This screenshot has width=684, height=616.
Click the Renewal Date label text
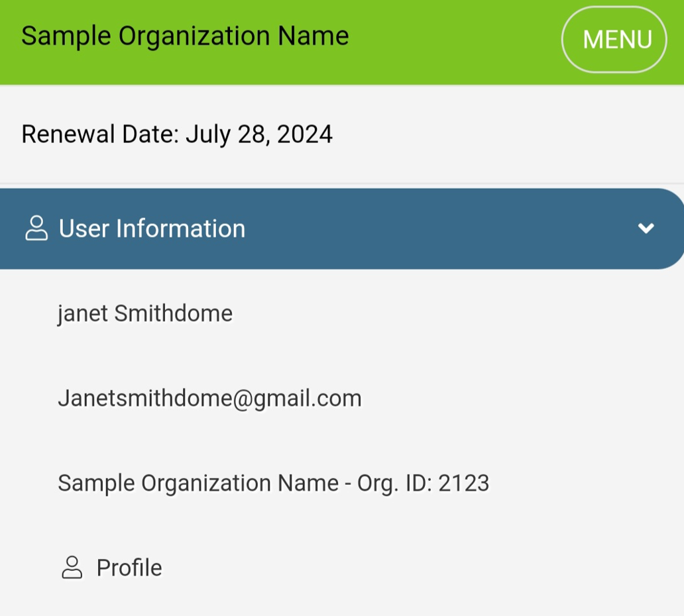[100, 134]
